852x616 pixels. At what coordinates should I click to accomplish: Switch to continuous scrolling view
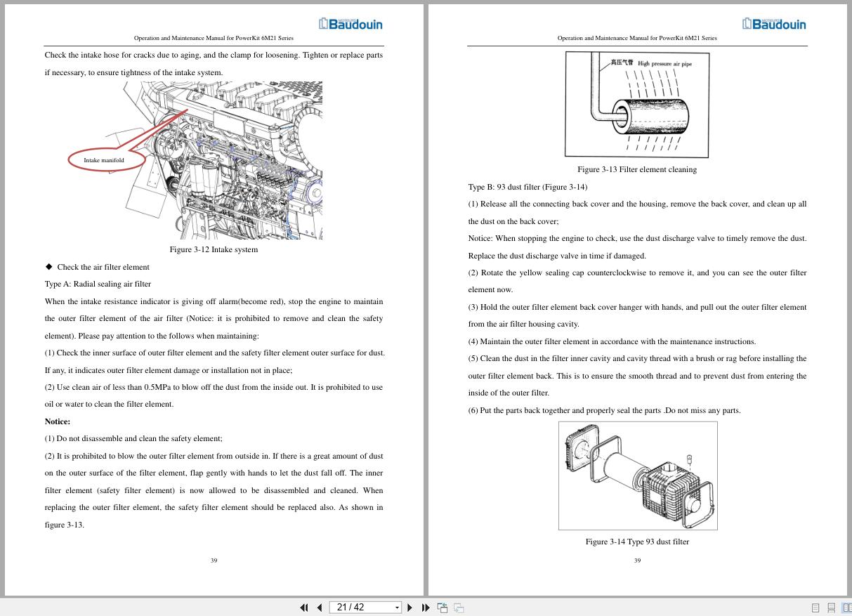click(832, 607)
